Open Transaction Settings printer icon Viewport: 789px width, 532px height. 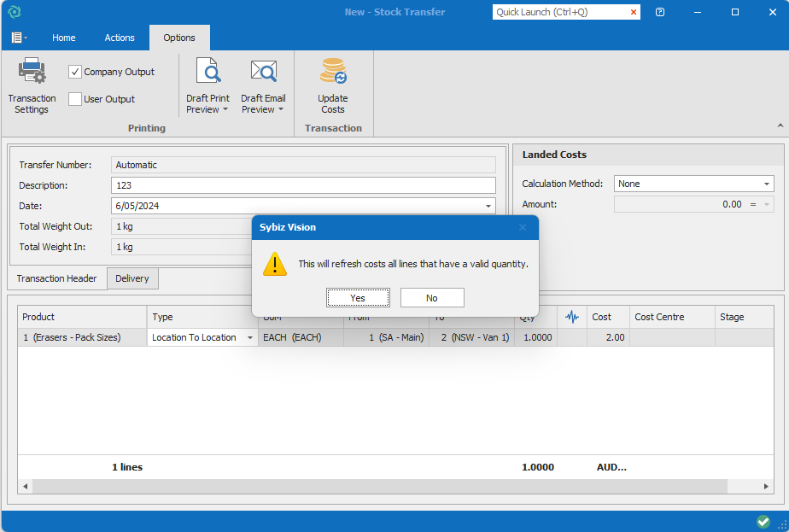(32, 72)
